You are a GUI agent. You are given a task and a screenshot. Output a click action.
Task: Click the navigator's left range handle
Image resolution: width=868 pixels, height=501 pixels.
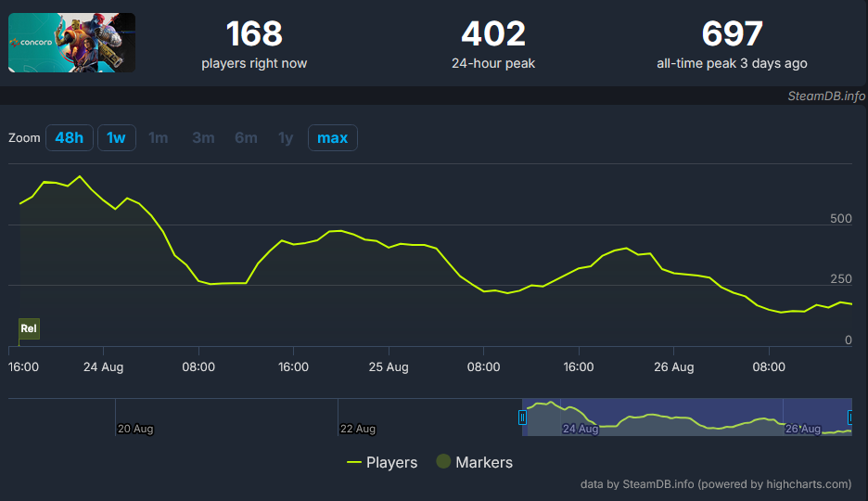(522, 417)
